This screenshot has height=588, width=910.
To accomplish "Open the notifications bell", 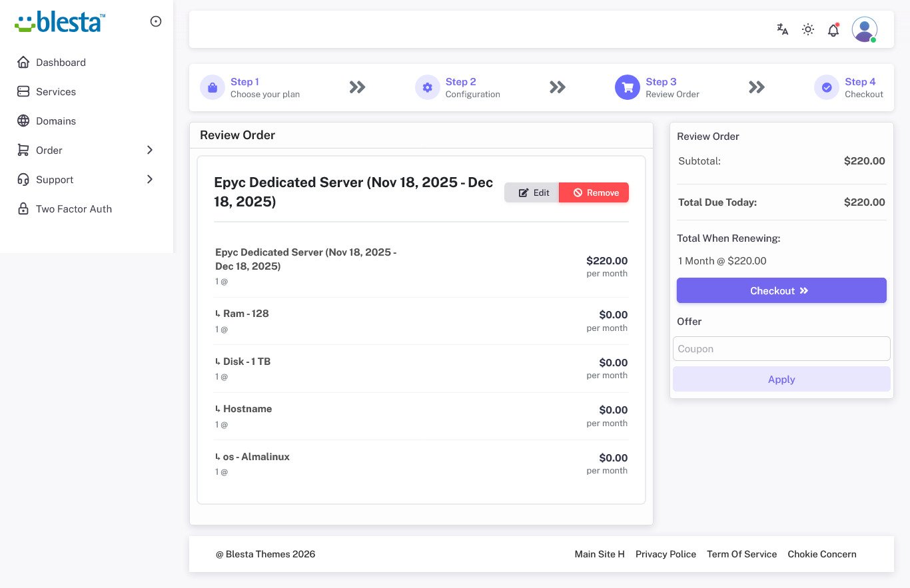I will click(x=833, y=30).
